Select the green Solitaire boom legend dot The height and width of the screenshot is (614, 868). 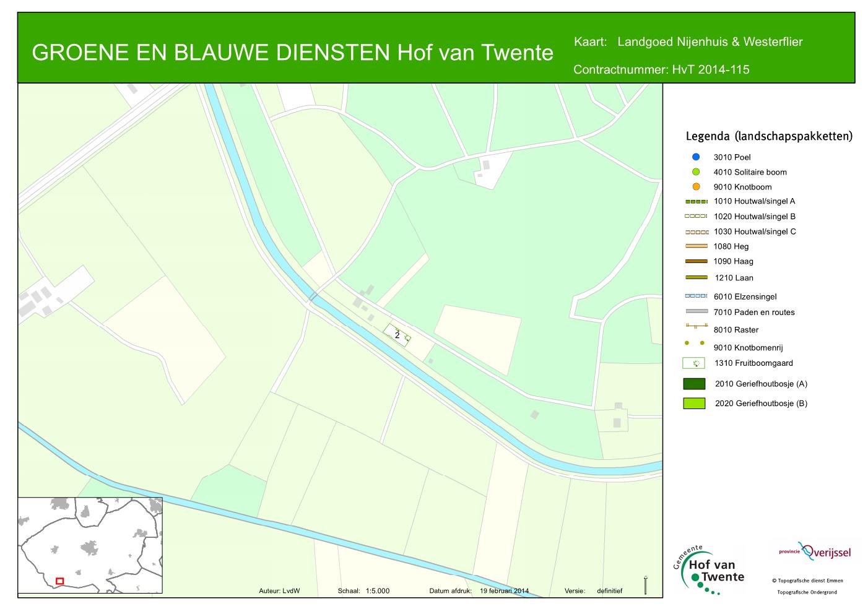696,172
